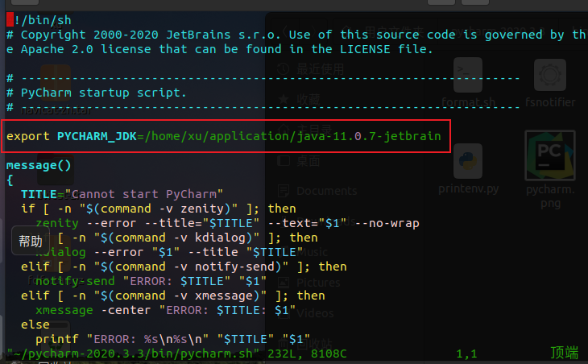Click the format.sh file name label

pyautogui.click(x=468, y=102)
